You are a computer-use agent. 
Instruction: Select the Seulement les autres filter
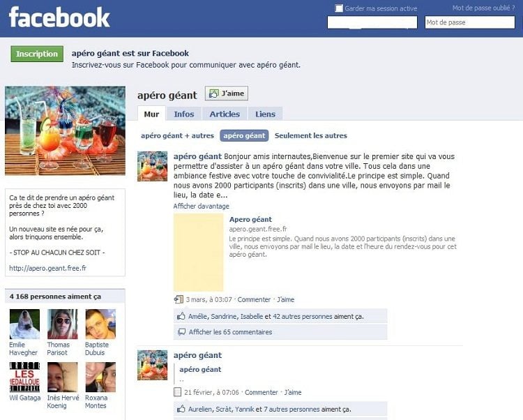pyautogui.click(x=311, y=136)
